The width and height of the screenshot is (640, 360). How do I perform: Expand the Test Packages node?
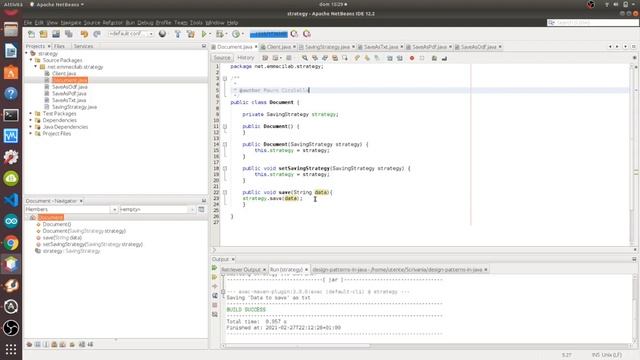click(31, 113)
